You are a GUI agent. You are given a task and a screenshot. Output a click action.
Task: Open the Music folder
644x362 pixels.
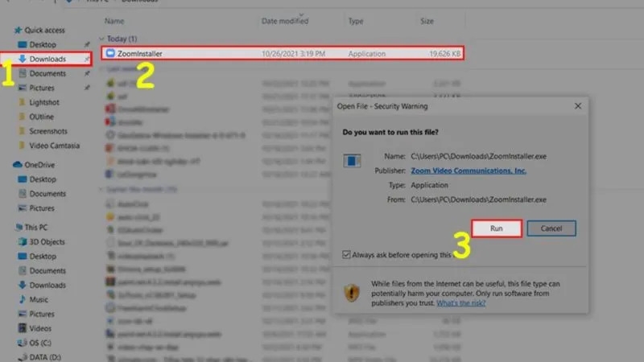(x=39, y=299)
